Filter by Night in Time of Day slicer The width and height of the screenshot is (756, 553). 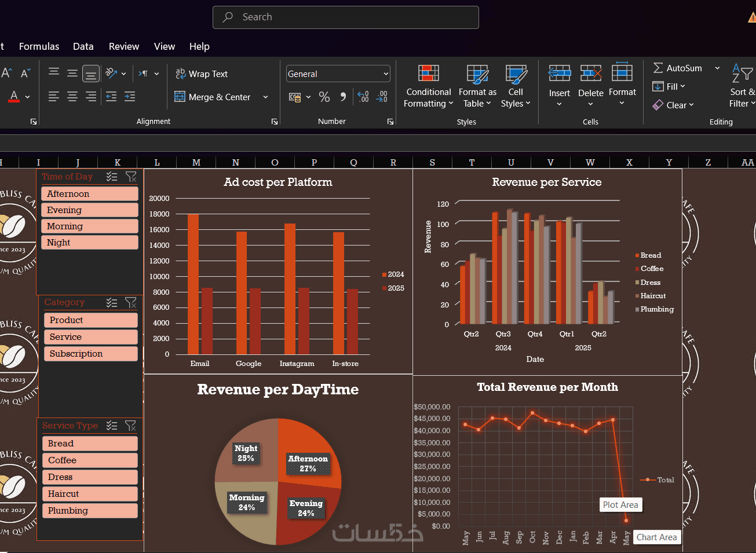[x=90, y=242]
